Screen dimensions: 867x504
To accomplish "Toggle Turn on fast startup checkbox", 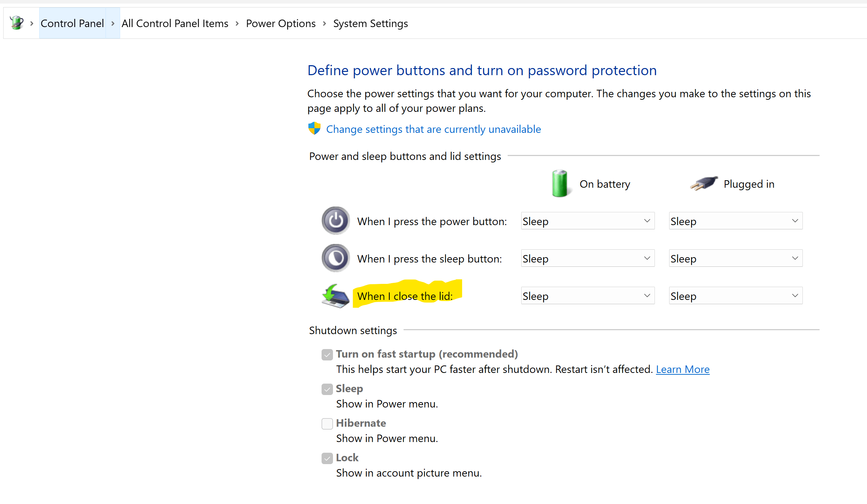I will 327,354.
